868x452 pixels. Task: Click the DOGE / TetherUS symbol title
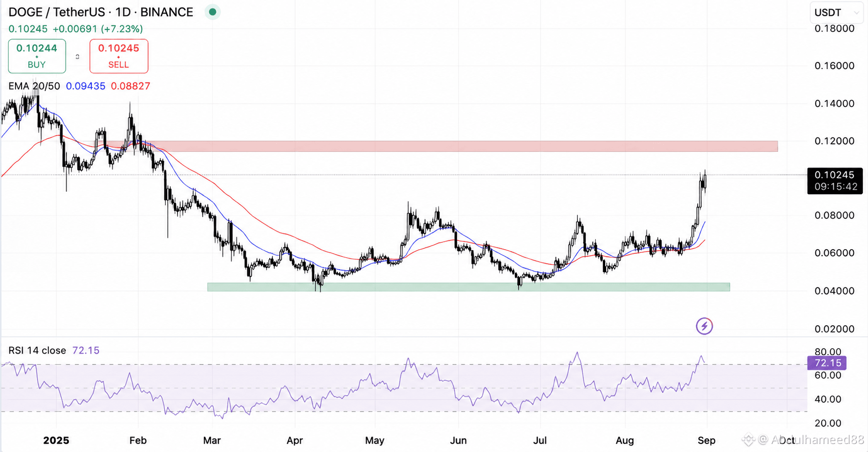[x=101, y=12]
